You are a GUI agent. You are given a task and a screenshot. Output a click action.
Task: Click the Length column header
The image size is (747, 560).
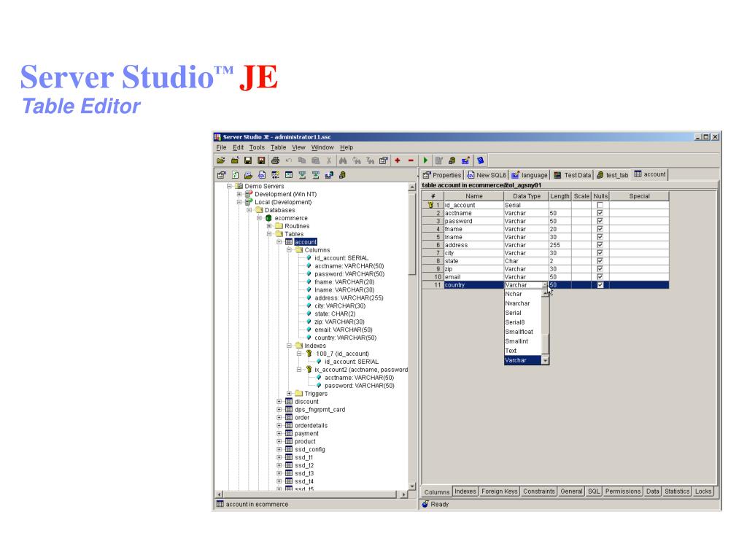click(560, 196)
